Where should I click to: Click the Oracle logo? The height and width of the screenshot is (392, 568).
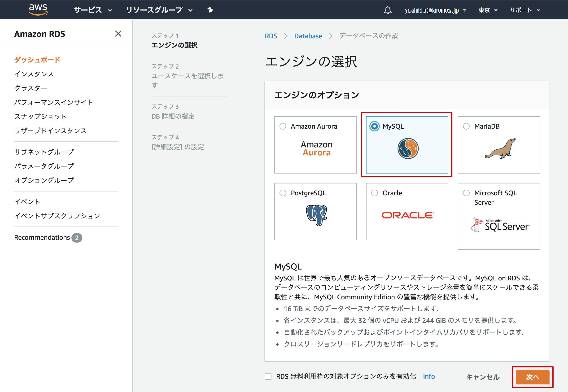pos(408,215)
